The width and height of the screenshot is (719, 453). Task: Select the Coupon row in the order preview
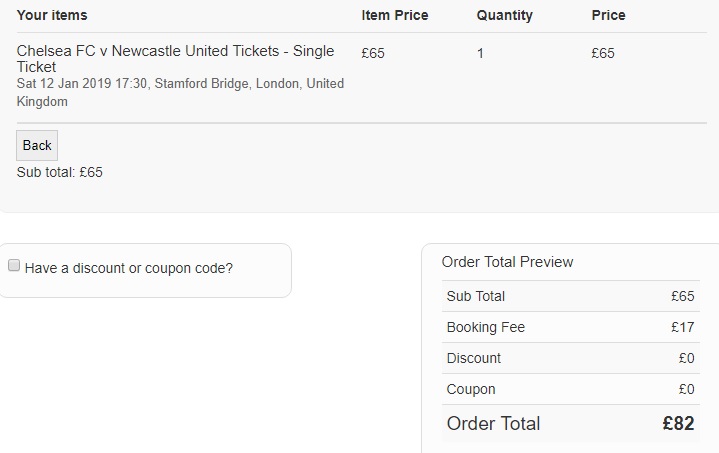(x=471, y=389)
